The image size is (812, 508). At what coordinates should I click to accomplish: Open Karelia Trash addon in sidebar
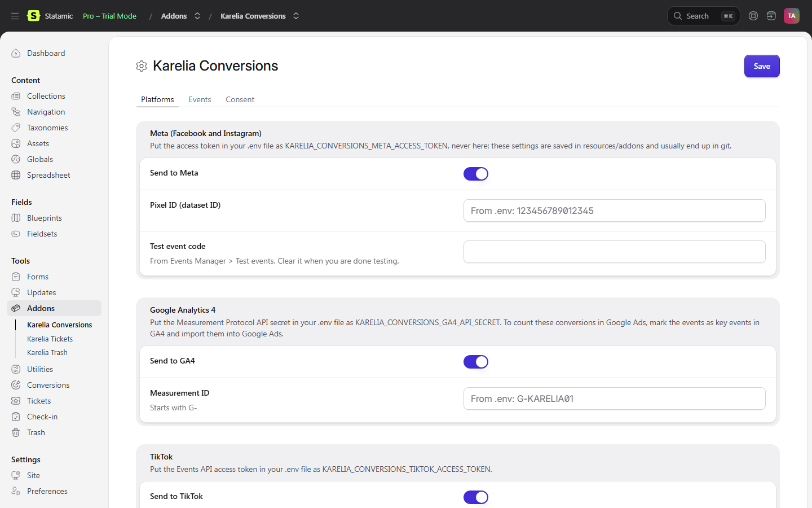click(x=47, y=352)
